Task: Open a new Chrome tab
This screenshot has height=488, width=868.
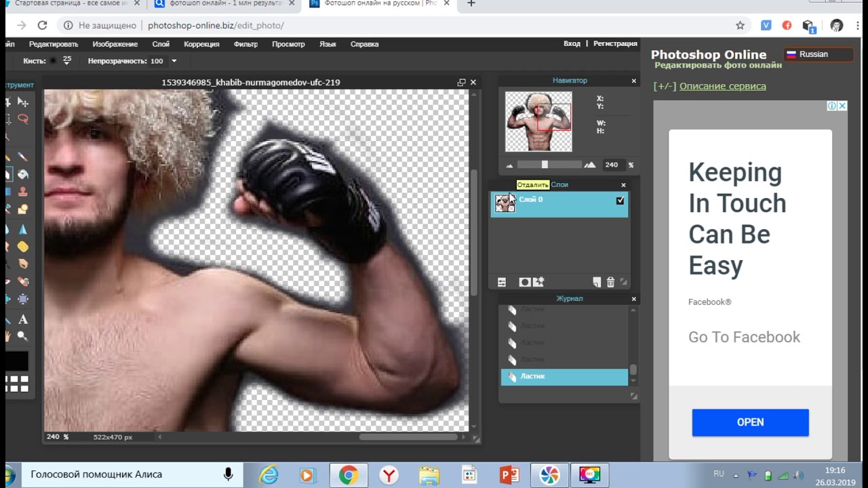Action: pos(471,4)
